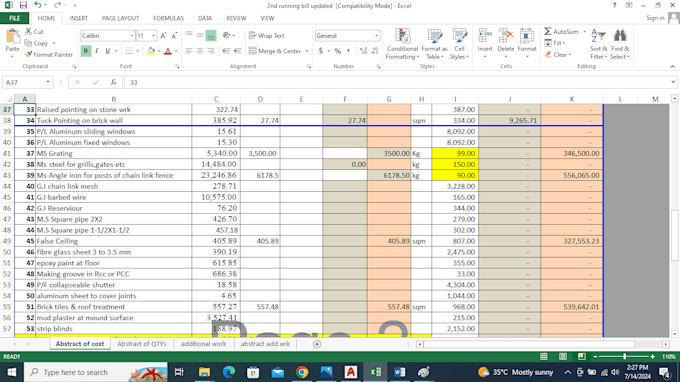Click the Font Color A icon

click(x=168, y=51)
